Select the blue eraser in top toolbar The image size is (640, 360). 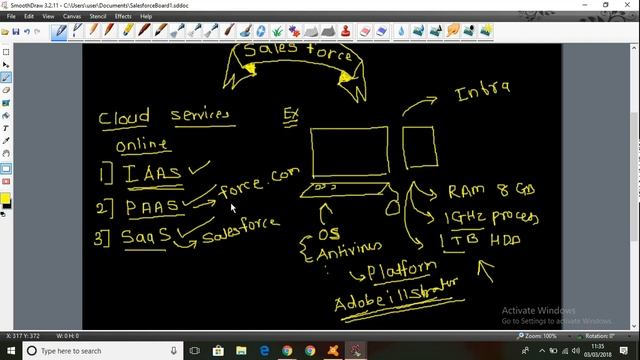(x=382, y=31)
